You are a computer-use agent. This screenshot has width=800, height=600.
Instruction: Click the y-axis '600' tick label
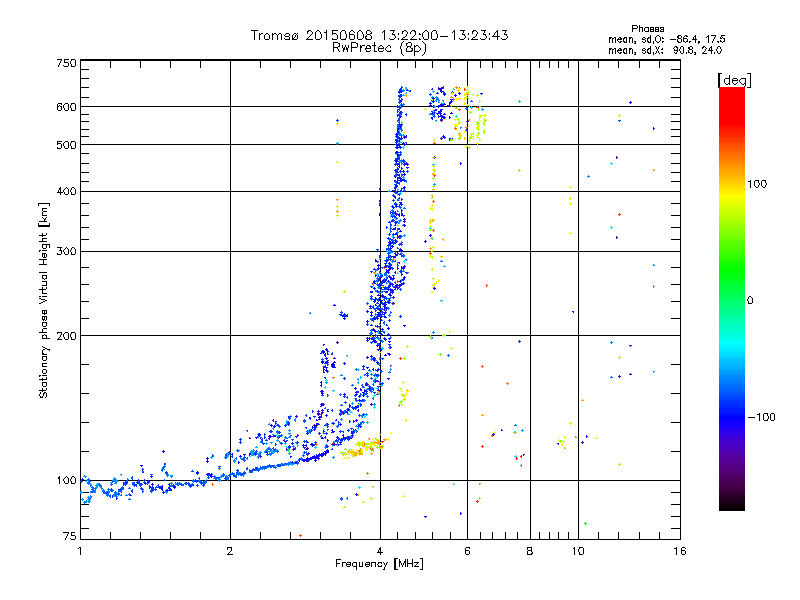click(x=66, y=107)
